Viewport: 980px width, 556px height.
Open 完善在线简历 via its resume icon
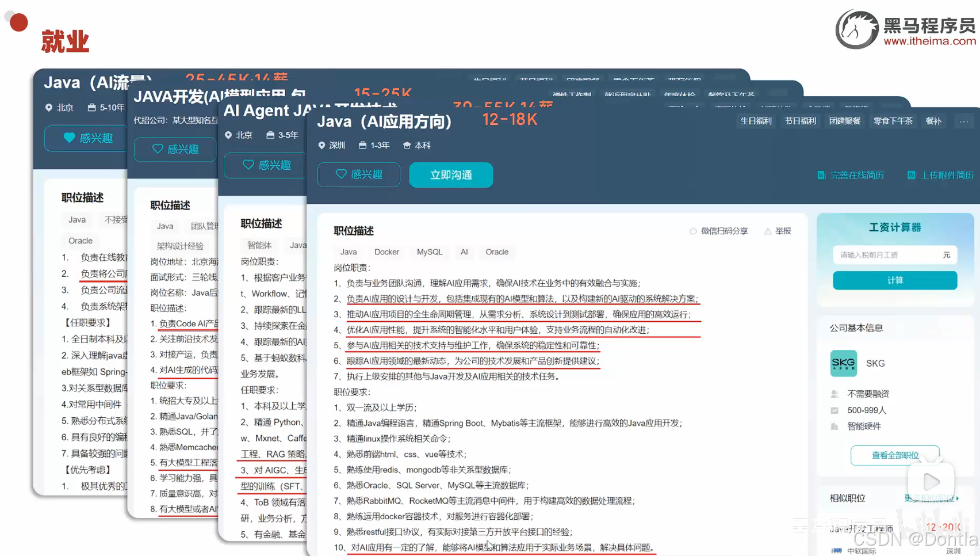coord(821,175)
